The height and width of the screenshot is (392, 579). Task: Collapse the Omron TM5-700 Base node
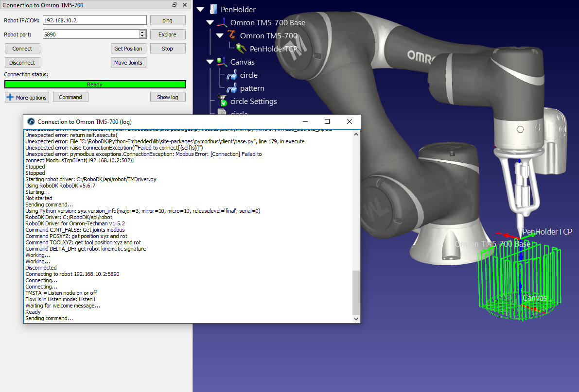click(210, 22)
